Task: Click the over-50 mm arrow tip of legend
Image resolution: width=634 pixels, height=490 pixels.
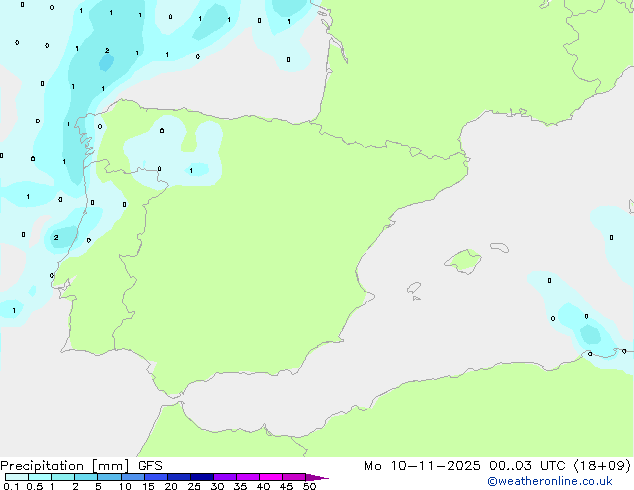Action: (317, 477)
